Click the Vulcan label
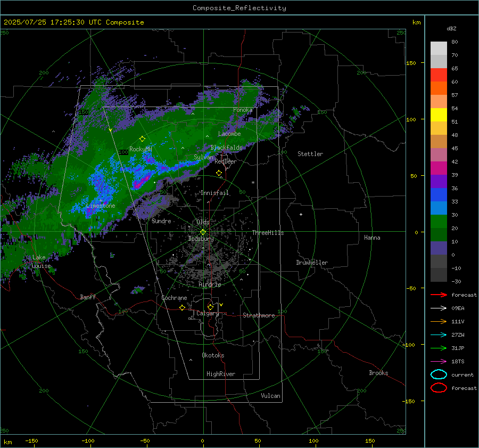The height and width of the screenshot is (448, 479). click(270, 396)
